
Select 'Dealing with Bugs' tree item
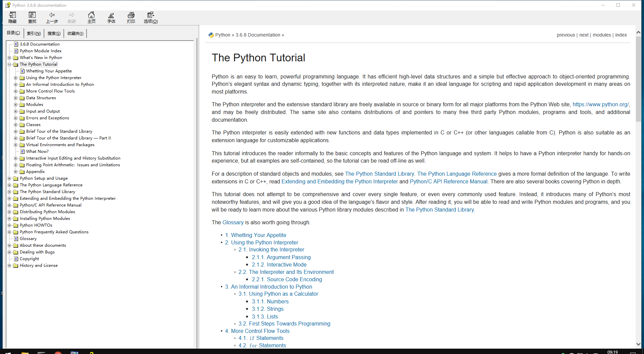pos(37,252)
